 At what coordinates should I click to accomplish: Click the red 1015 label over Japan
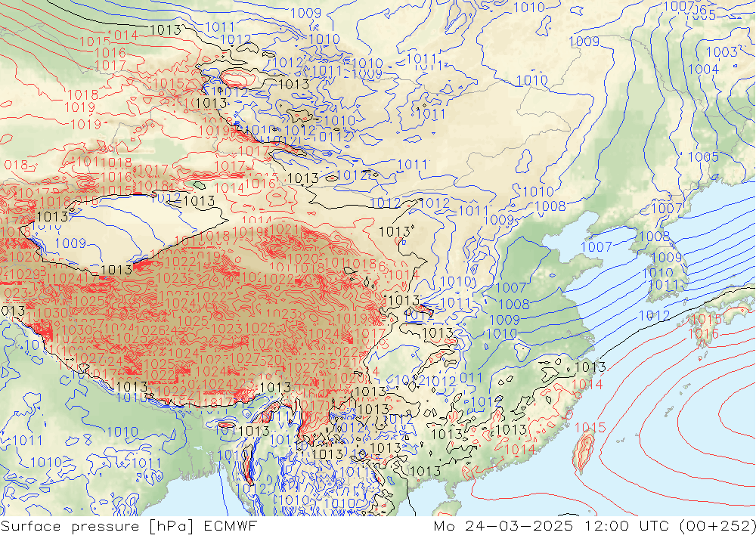[x=707, y=319]
